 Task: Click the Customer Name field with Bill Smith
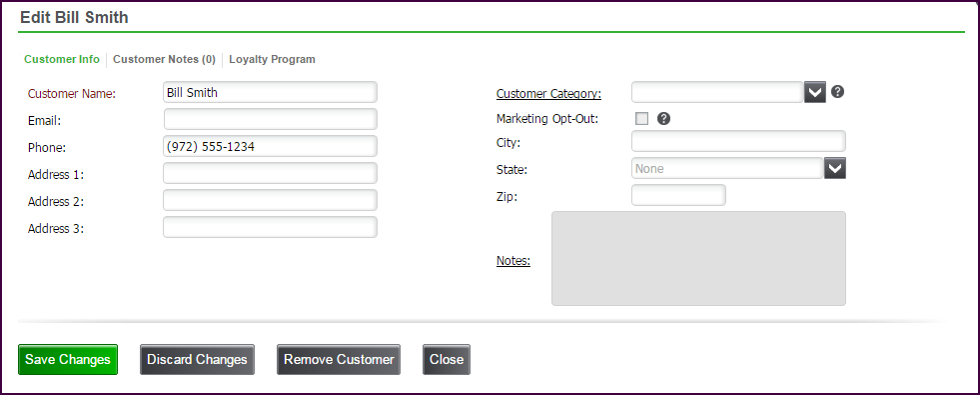click(x=270, y=92)
